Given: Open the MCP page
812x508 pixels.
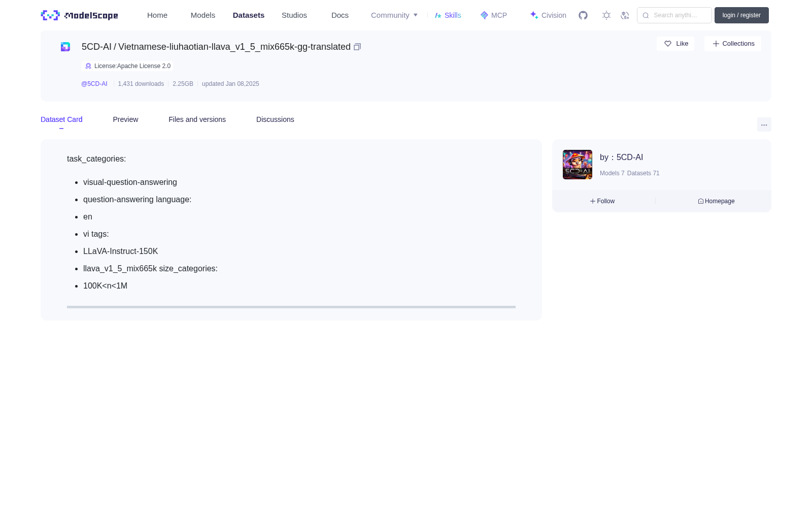Looking at the screenshot, I should 494,15.
